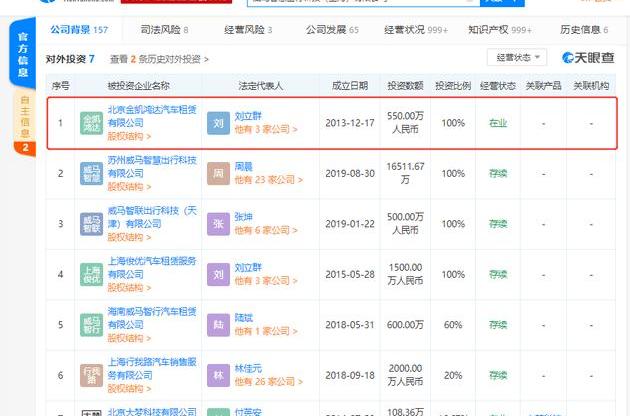Select investment amount 16511.67万
Screen dimensions: 630x416
pyautogui.click(x=405, y=173)
